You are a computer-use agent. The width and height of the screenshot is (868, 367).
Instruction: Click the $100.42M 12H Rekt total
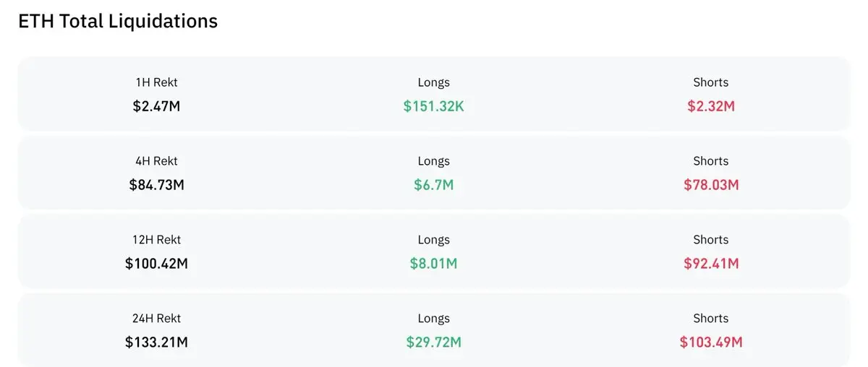pyautogui.click(x=156, y=264)
